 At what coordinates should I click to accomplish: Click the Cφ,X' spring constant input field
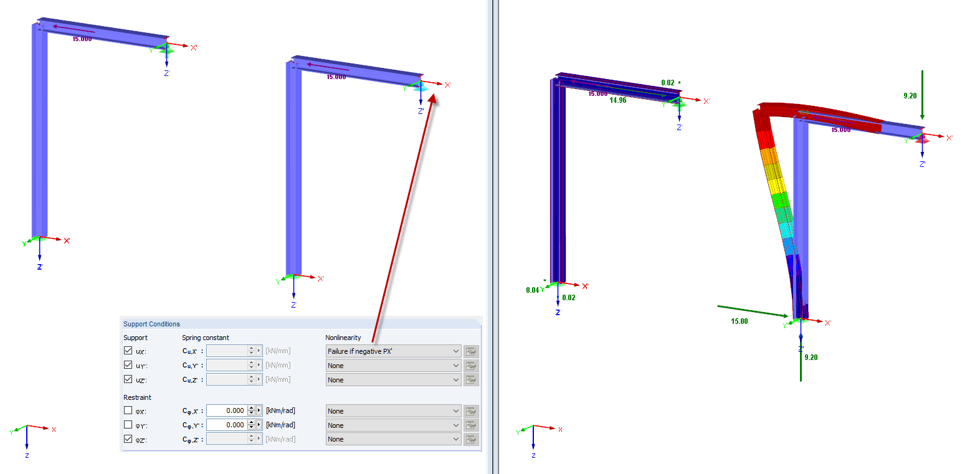pyautogui.click(x=227, y=410)
